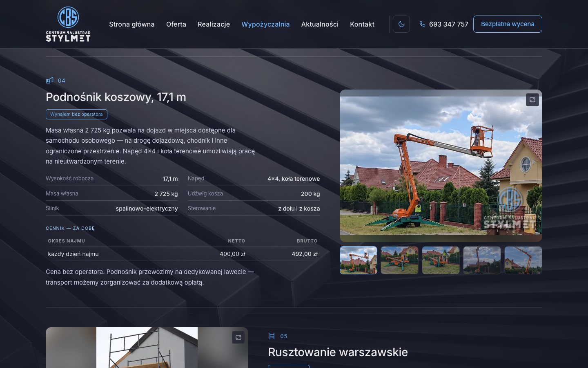Click the lift icon beside 04
Screen dimensions: 588x368
tap(50, 80)
